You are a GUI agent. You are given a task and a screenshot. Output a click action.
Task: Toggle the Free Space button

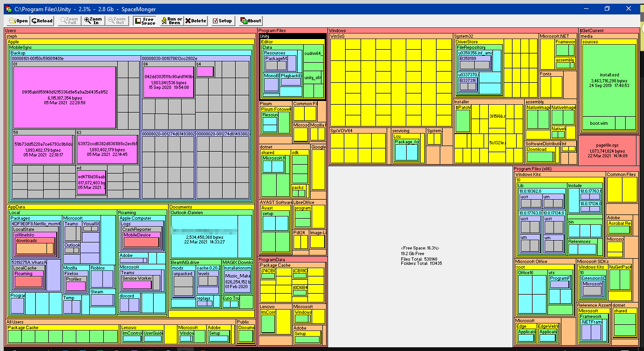(x=145, y=20)
